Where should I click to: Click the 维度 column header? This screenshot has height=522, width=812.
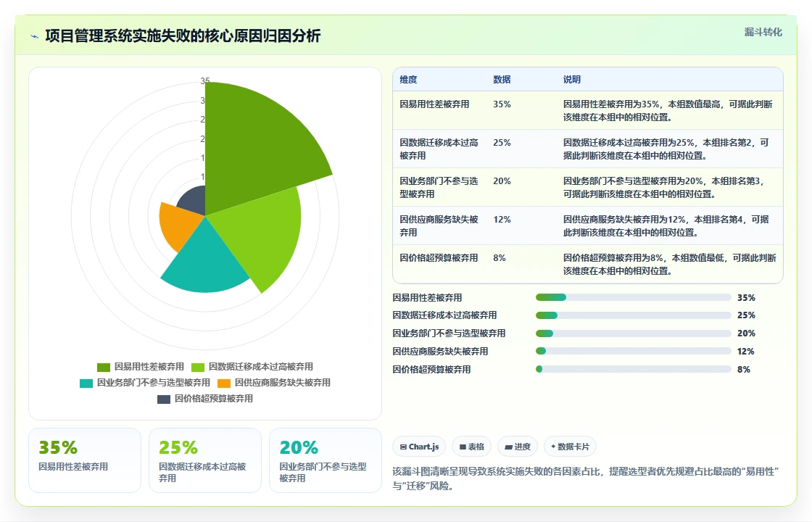point(408,79)
